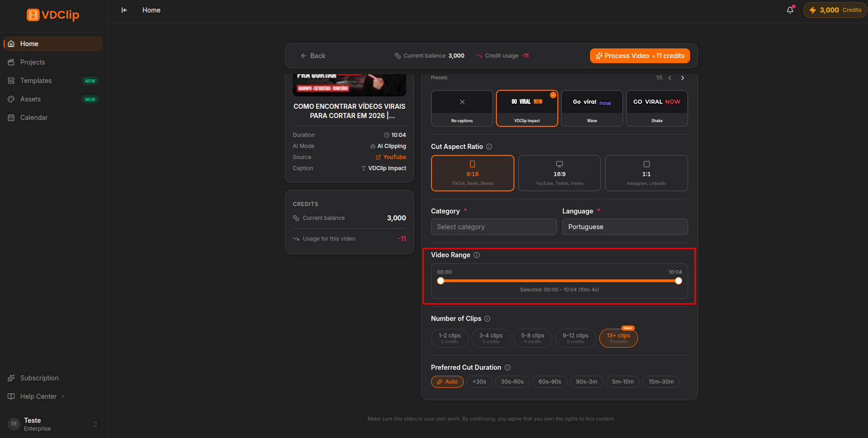Click the Video Range info icon
868x438 pixels.
(477, 255)
